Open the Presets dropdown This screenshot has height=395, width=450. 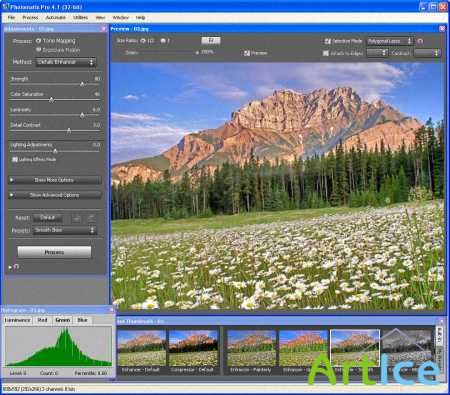coord(64,230)
